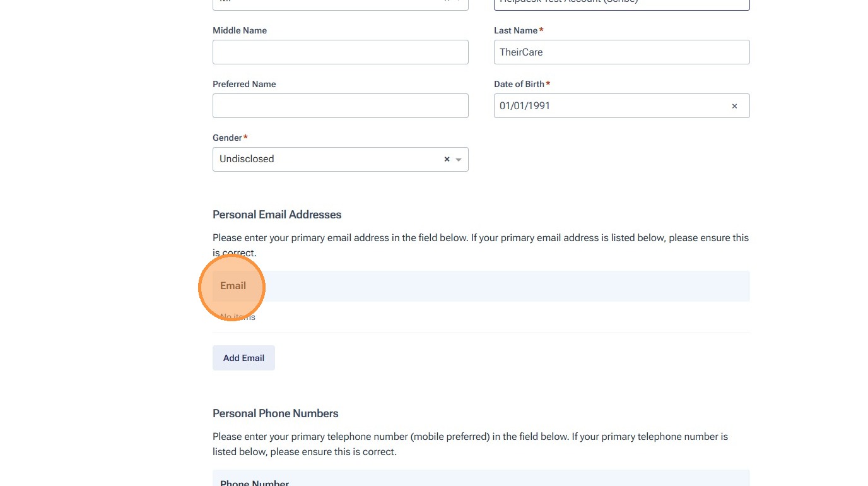Click the Middle Name label
868x486 pixels.
pos(240,30)
